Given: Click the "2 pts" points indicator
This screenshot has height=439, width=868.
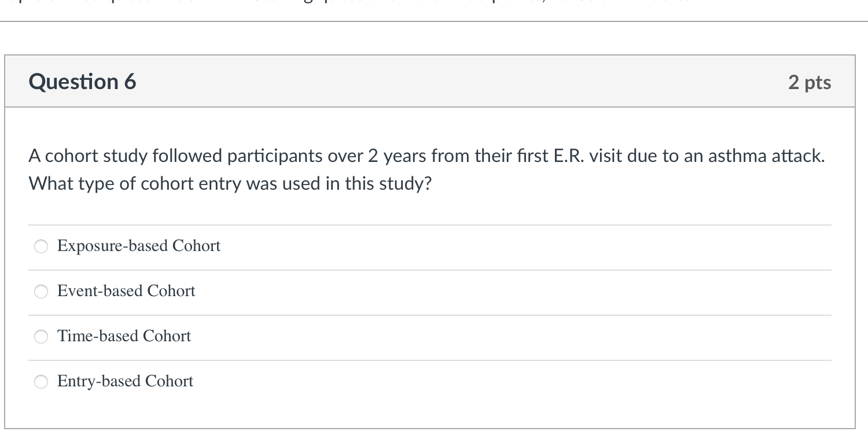Looking at the screenshot, I should pos(809,83).
